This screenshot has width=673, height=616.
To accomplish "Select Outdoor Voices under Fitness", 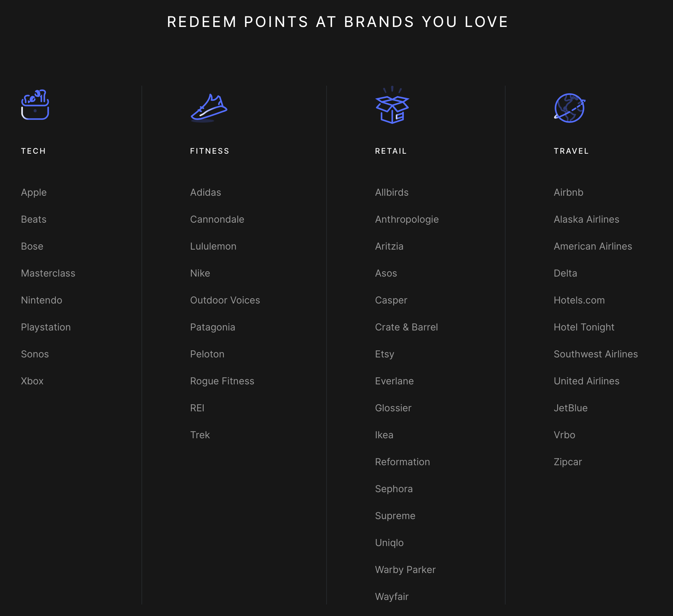I will [x=225, y=300].
